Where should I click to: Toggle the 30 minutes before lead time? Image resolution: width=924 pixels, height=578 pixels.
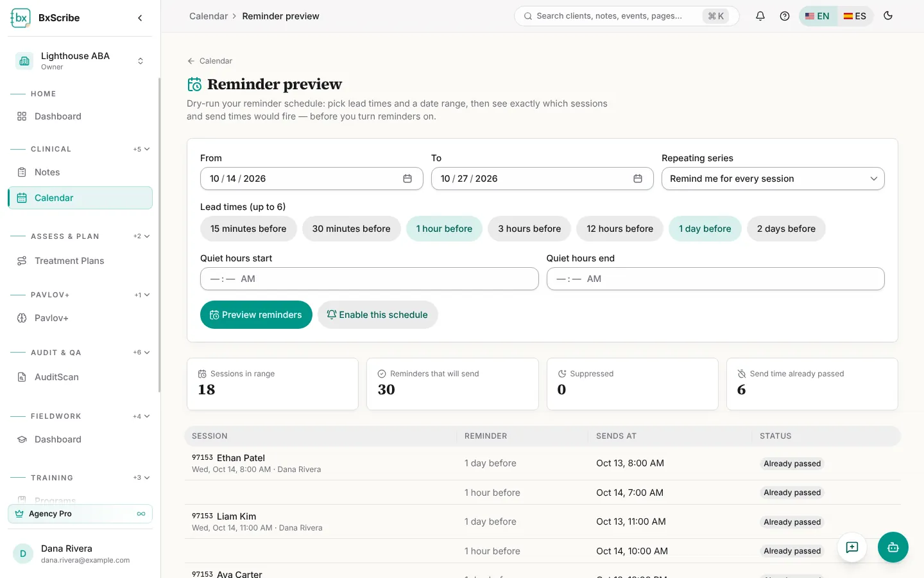coord(352,229)
